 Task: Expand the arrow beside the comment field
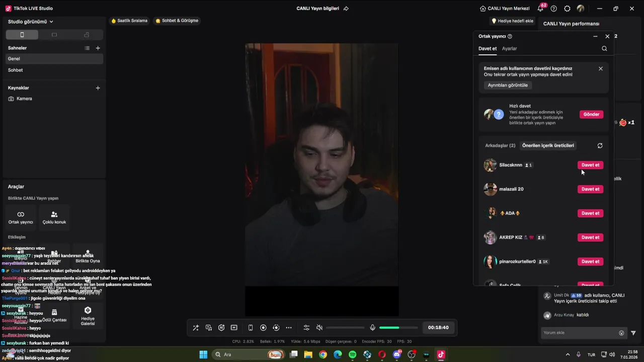pyautogui.click(x=633, y=333)
